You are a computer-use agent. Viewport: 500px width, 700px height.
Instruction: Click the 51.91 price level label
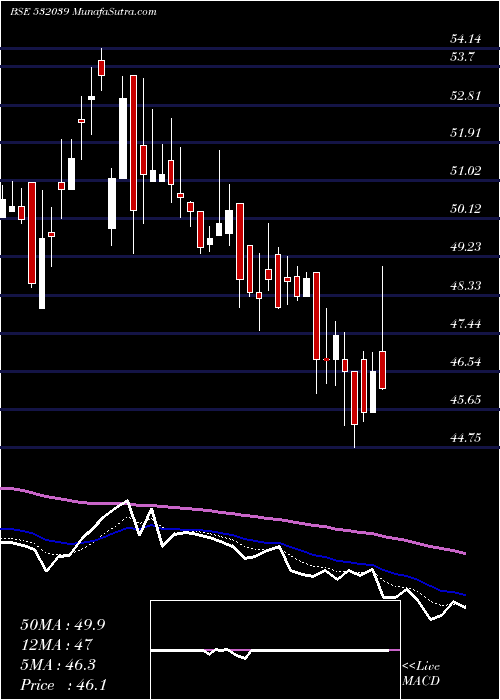tap(466, 133)
